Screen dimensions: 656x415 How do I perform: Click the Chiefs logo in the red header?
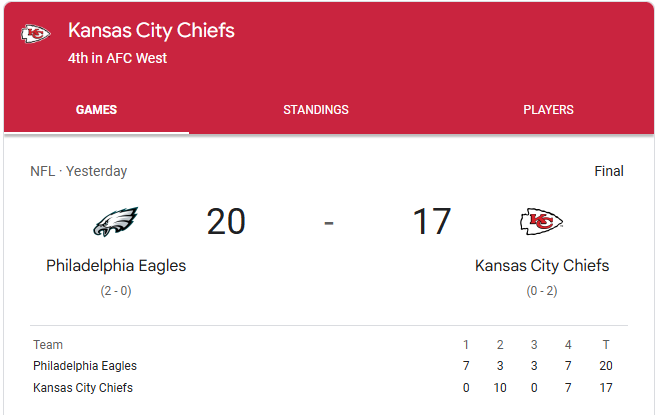tap(36, 34)
